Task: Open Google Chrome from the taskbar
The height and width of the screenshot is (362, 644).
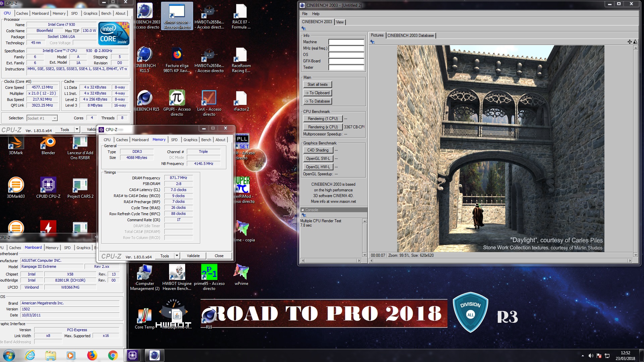Action: point(113,355)
